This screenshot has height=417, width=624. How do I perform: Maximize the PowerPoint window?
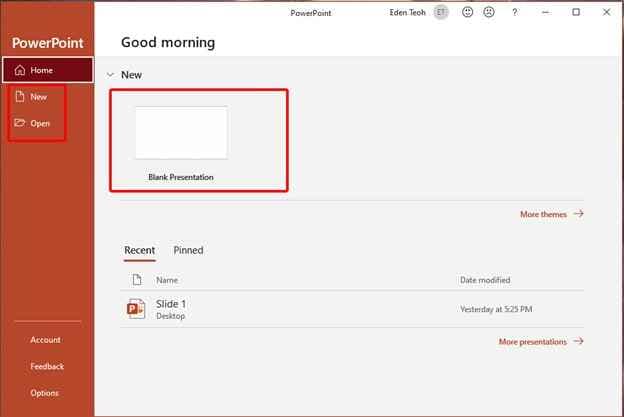pyautogui.click(x=576, y=12)
